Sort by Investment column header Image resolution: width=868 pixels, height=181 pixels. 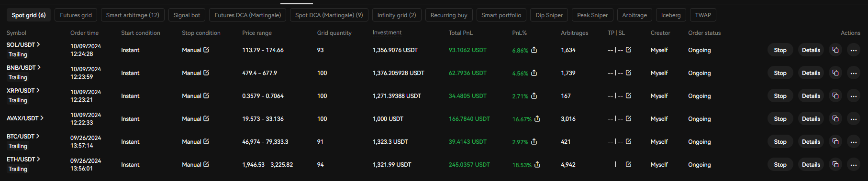pyautogui.click(x=387, y=32)
